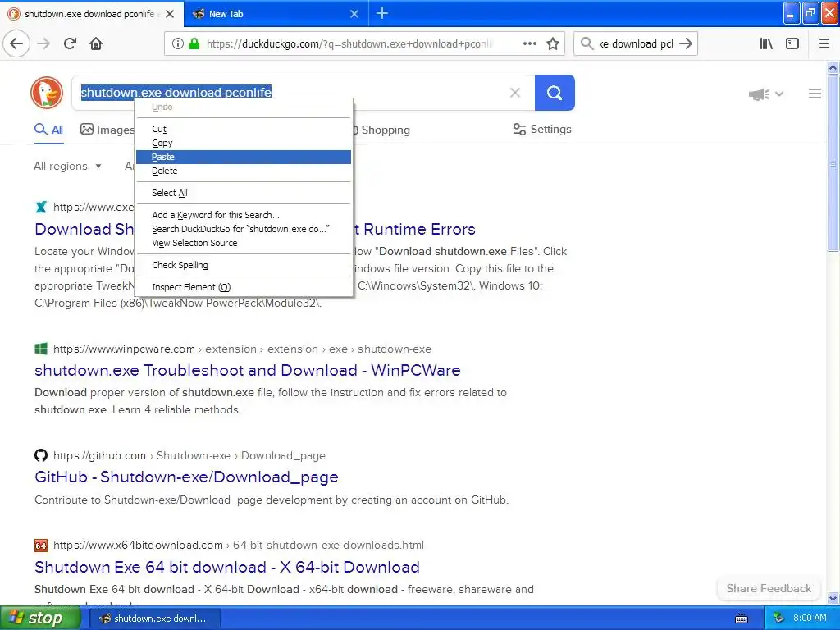Close the shutdown.exe download tab

coord(170,14)
